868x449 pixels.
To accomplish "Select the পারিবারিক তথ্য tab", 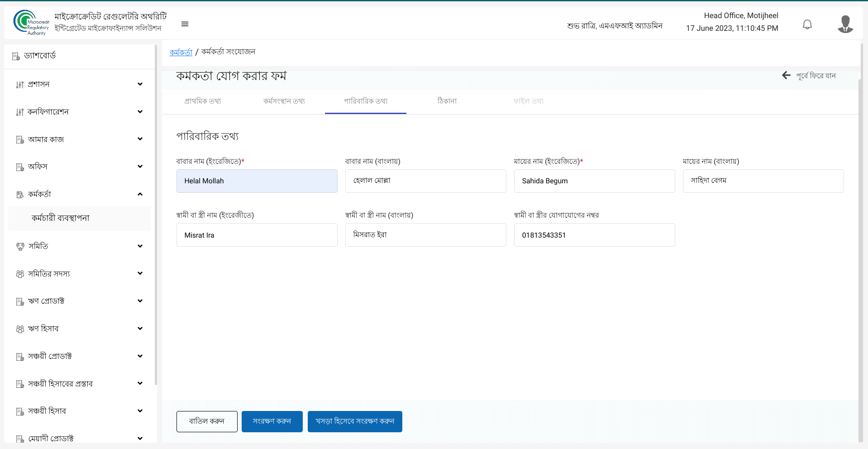I will point(366,101).
